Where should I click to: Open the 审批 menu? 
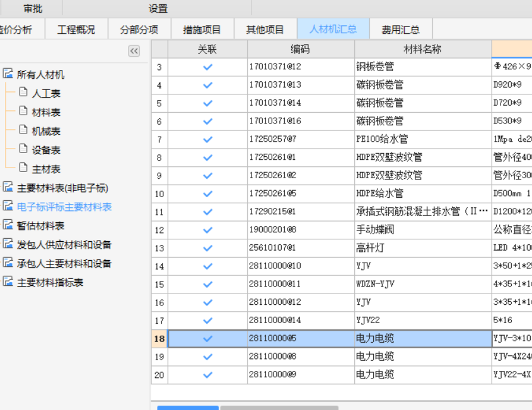pos(33,8)
